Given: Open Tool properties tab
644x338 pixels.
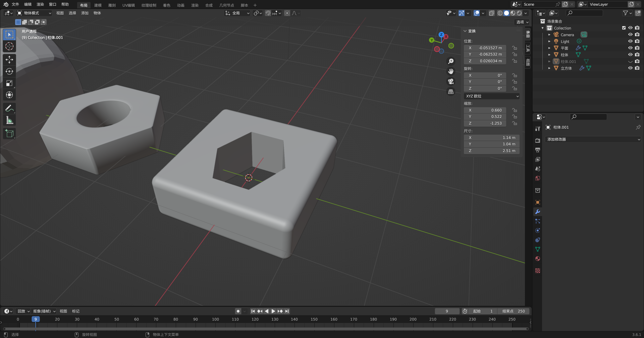Looking at the screenshot, I should click(538, 129).
